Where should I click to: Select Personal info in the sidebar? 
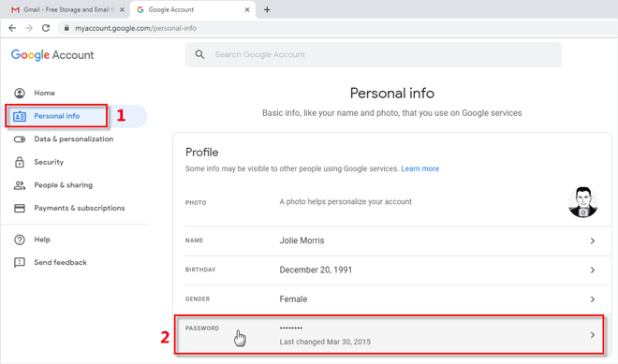(57, 116)
